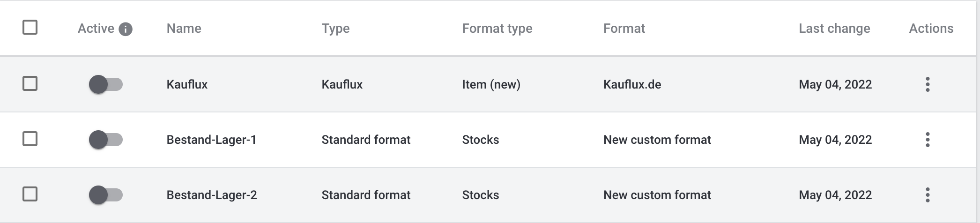Click the Format column header
This screenshot has height=223, width=980.
(x=624, y=29)
